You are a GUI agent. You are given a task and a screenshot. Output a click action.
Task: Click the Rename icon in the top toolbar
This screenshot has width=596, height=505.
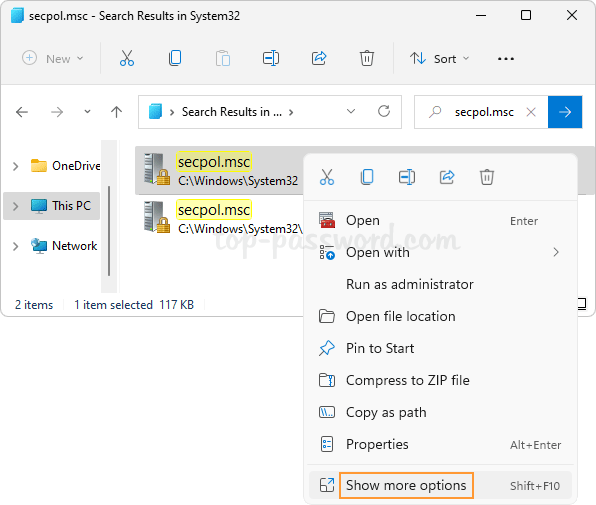click(x=271, y=59)
